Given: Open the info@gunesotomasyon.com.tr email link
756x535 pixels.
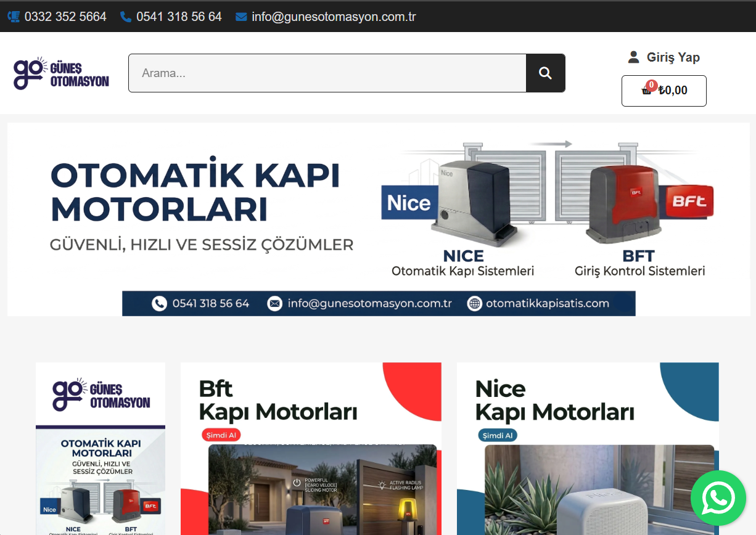Looking at the screenshot, I should tap(334, 17).
